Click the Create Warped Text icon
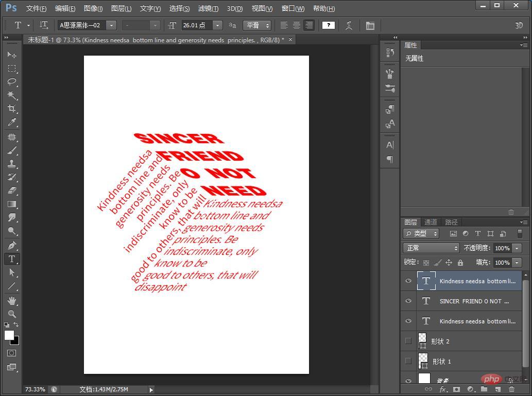The image size is (532, 396). click(349, 25)
